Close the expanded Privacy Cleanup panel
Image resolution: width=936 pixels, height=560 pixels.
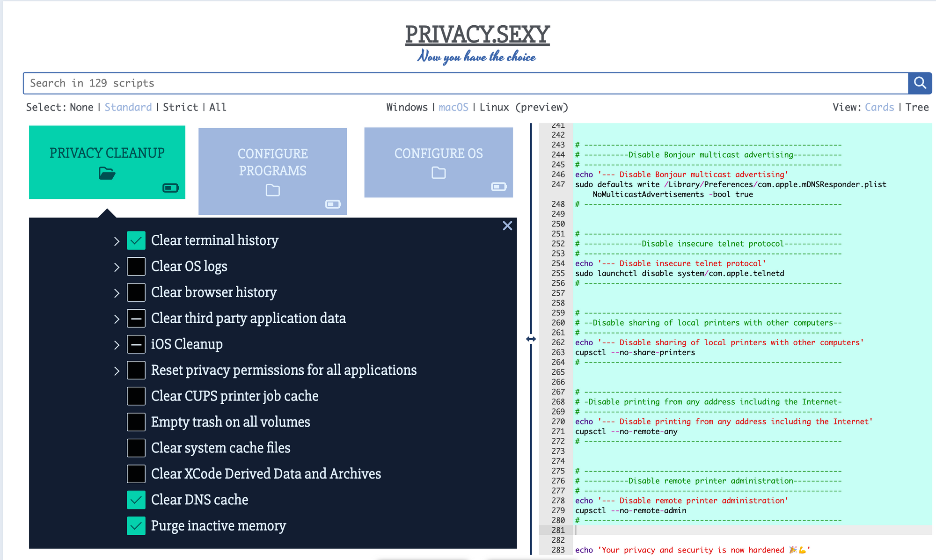pos(507,226)
